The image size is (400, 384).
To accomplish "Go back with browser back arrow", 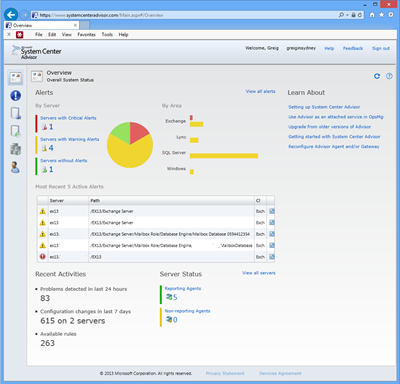I will pos(11,15).
